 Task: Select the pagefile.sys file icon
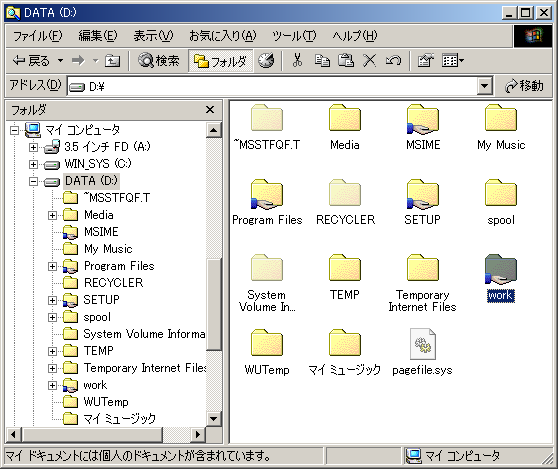click(422, 344)
